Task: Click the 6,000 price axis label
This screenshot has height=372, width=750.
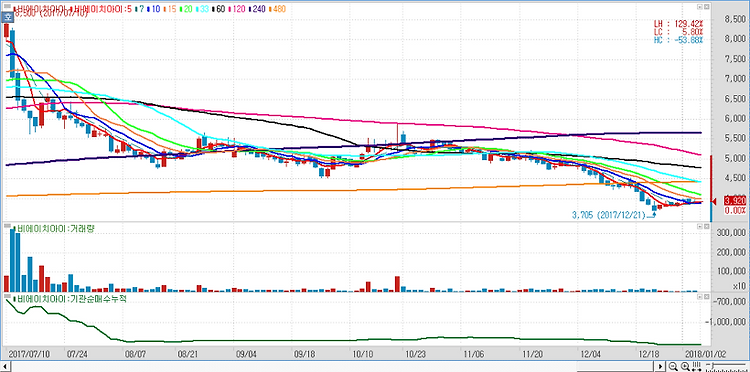Action: click(x=736, y=118)
